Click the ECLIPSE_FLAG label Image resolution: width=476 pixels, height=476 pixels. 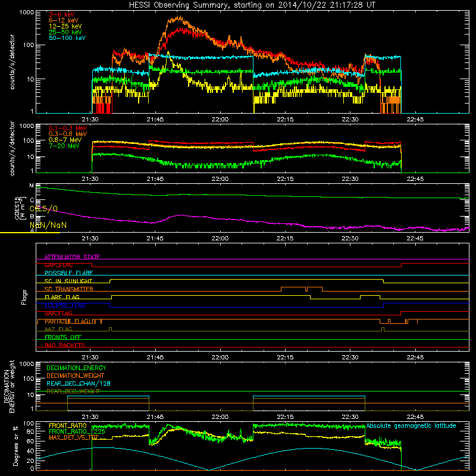(65, 305)
